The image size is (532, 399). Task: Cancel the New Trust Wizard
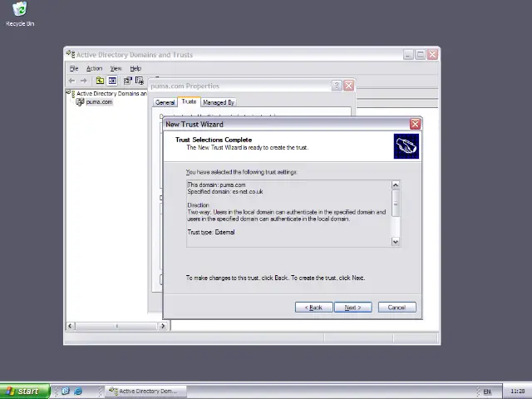[x=397, y=308]
